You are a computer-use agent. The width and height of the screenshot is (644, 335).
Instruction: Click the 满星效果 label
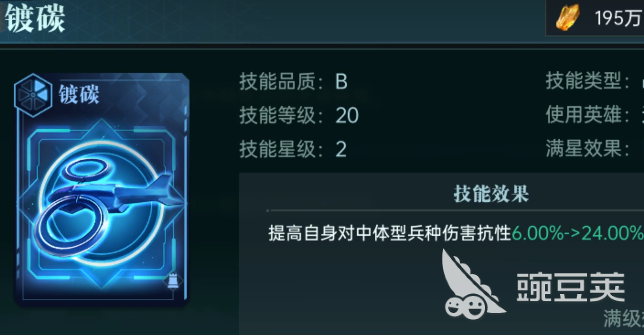click(x=588, y=149)
